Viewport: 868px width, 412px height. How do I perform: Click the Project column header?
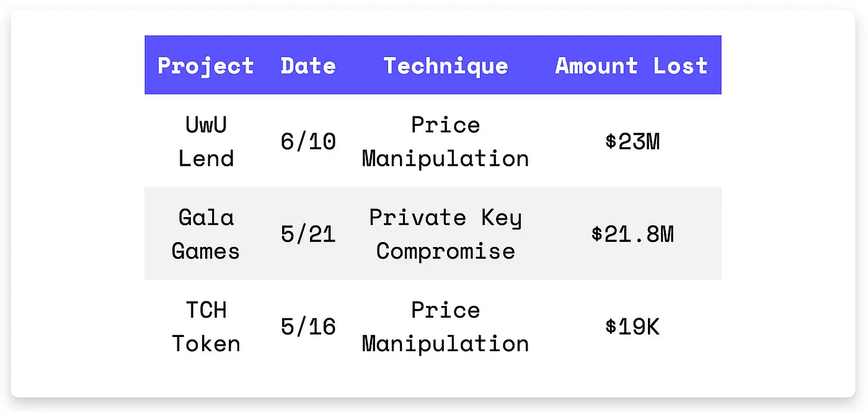(x=206, y=66)
